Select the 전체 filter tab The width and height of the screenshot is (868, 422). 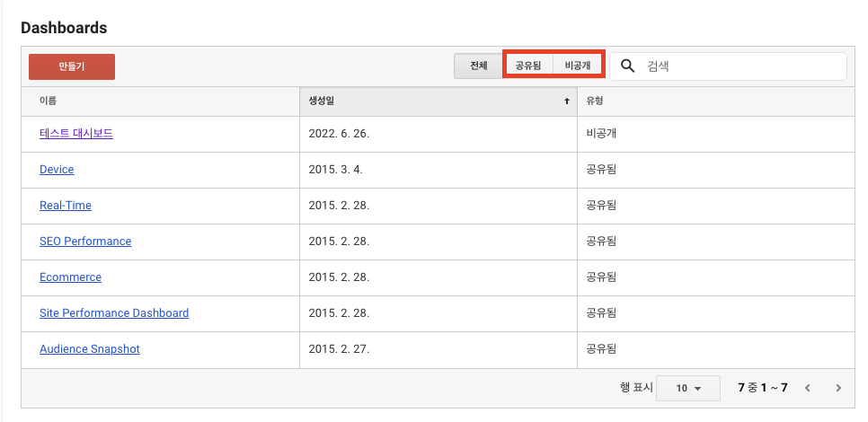click(479, 66)
